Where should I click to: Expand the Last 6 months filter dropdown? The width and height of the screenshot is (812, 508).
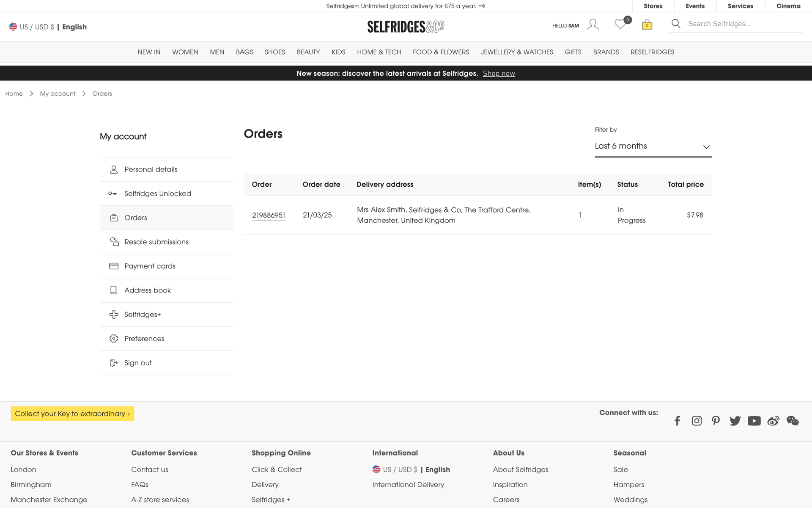click(x=653, y=146)
